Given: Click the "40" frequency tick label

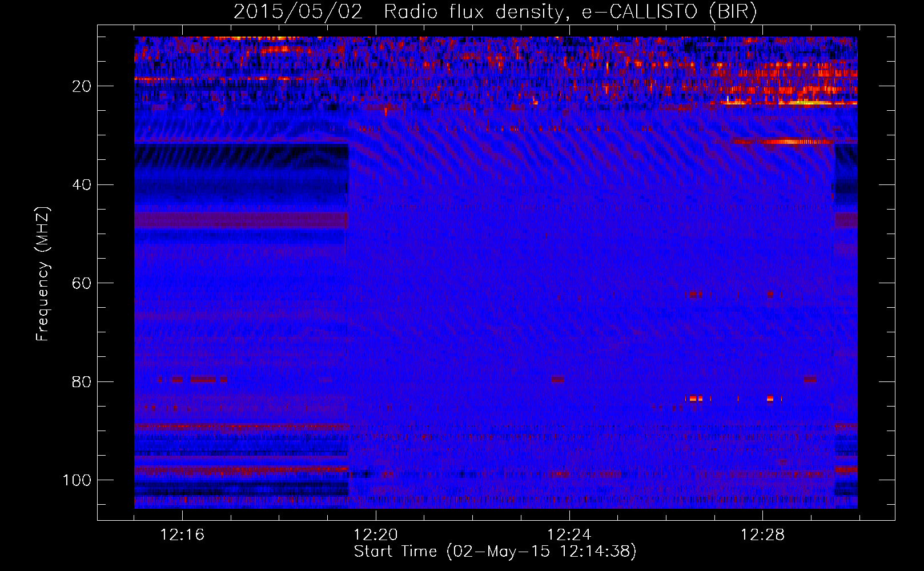Looking at the screenshot, I should click(x=82, y=185).
